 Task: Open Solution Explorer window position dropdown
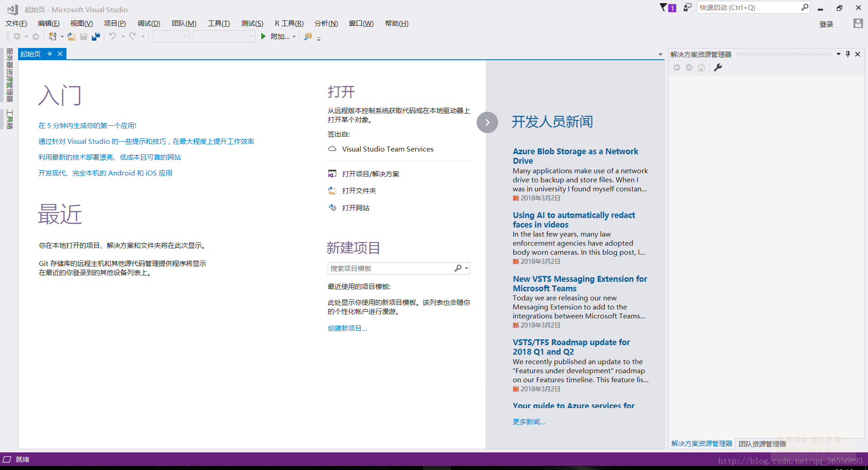pyautogui.click(x=839, y=54)
